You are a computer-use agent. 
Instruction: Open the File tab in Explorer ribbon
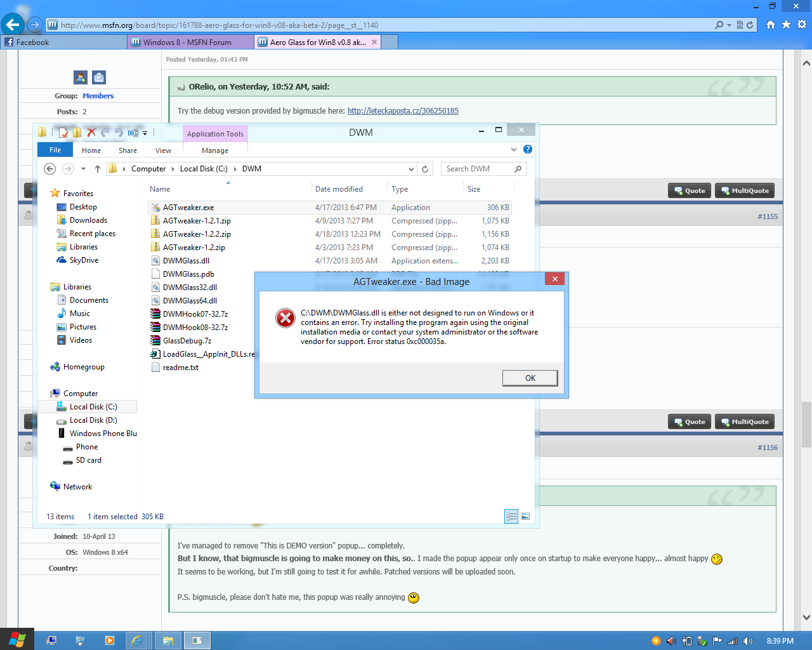(x=55, y=150)
